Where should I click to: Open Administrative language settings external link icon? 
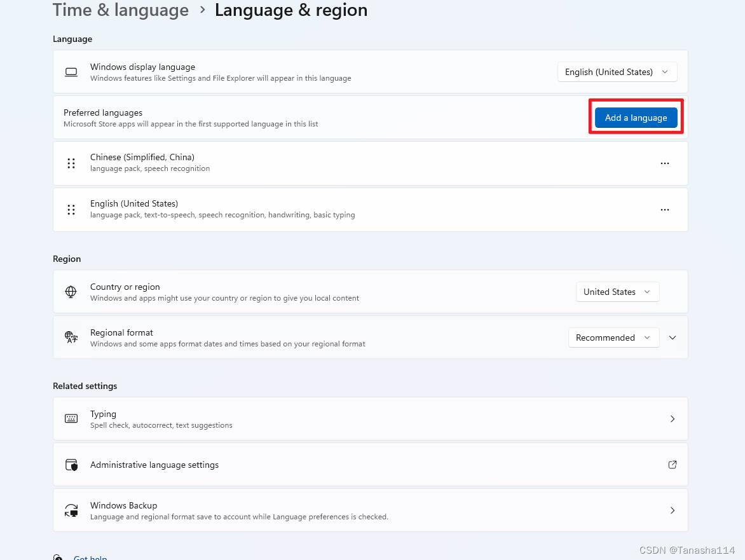673,465
